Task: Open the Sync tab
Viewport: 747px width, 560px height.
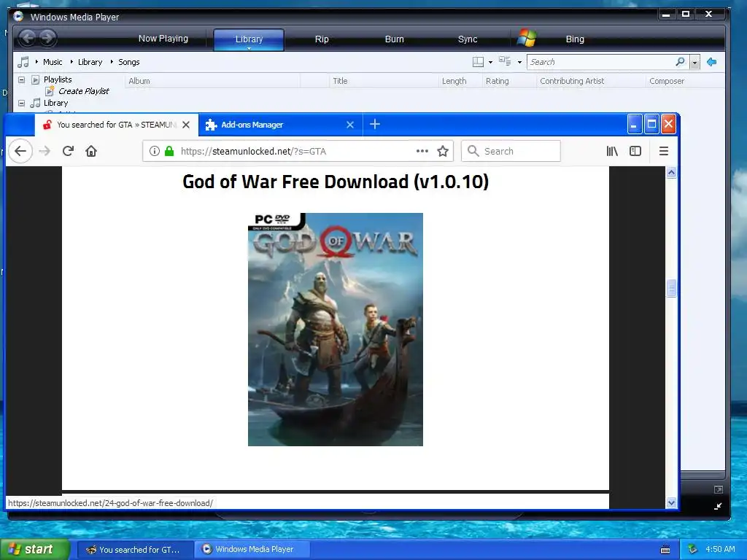Action: pyautogui.click(x=468, y=39)
